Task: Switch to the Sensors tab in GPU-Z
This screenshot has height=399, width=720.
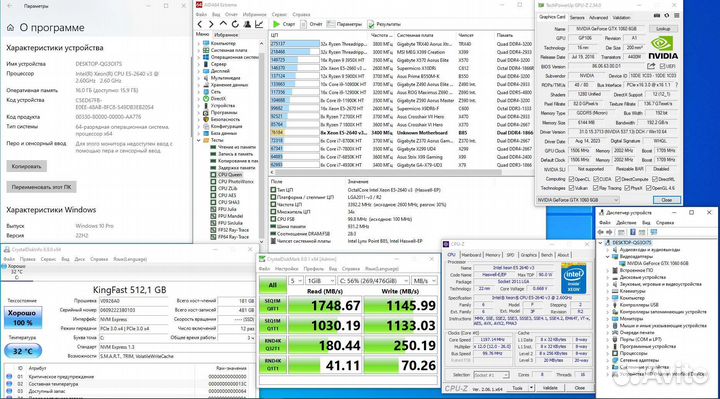Action: coord(577,17)
